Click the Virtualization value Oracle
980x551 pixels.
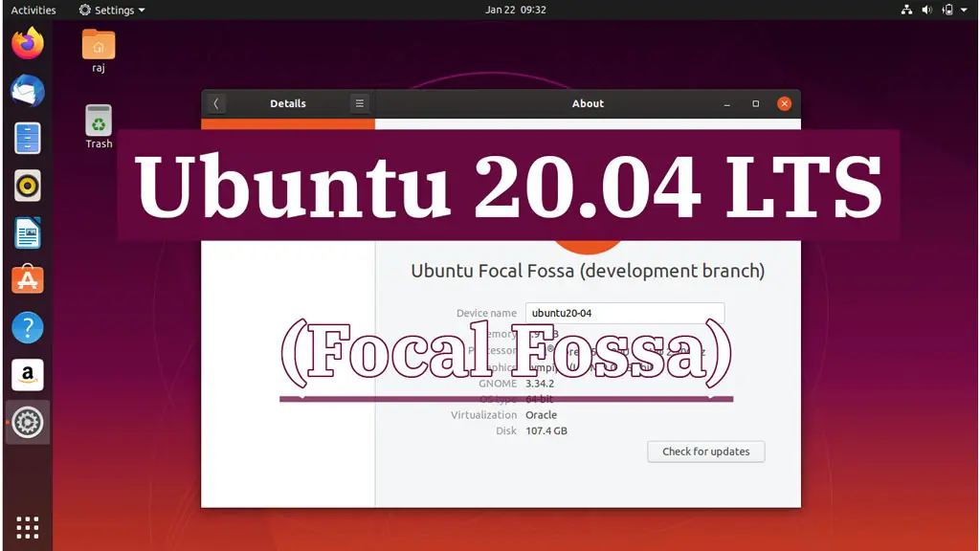542,415
